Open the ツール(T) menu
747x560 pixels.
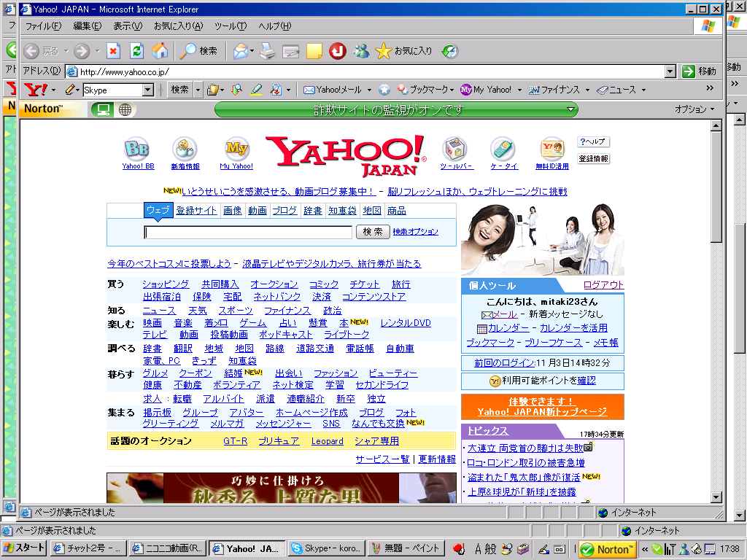click(x=231, y=26)
